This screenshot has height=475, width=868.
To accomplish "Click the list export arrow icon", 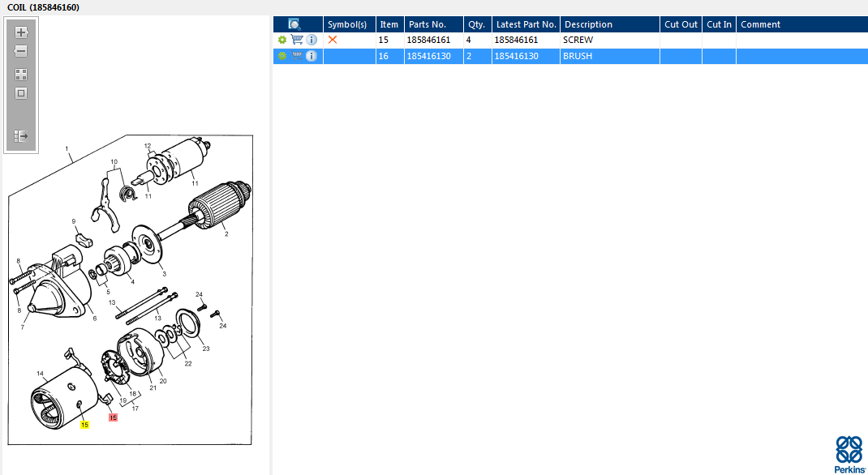I will tap(21, 136).
